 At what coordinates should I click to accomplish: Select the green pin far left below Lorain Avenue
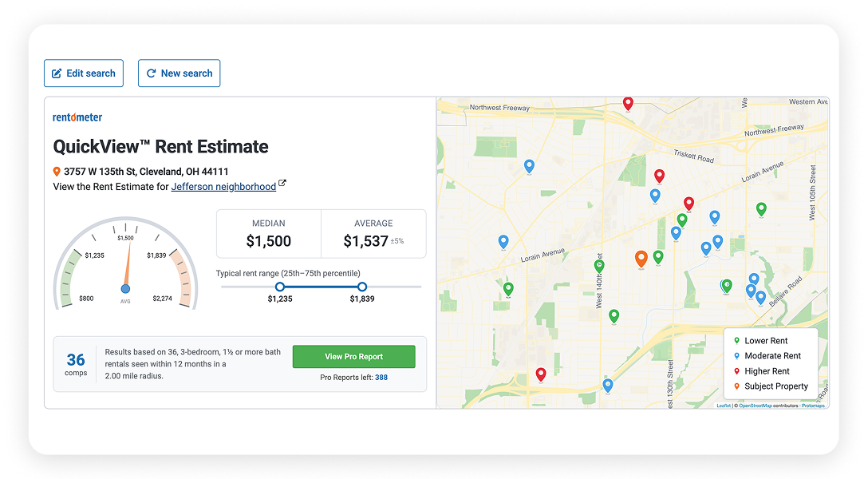(508, 288)
